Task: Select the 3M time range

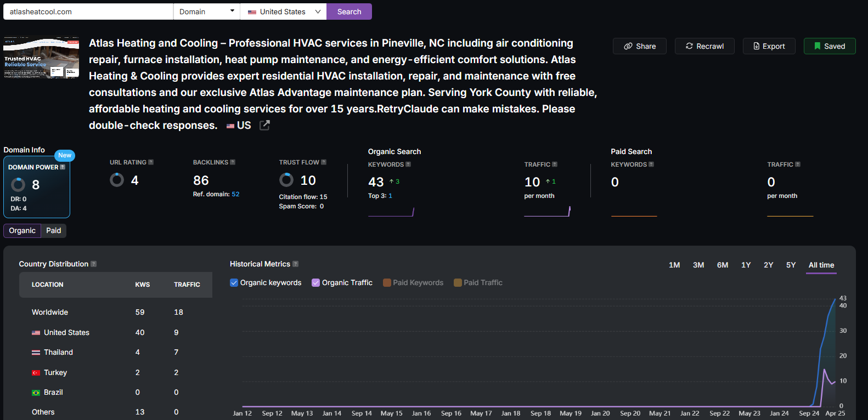Action: [698, 265]
